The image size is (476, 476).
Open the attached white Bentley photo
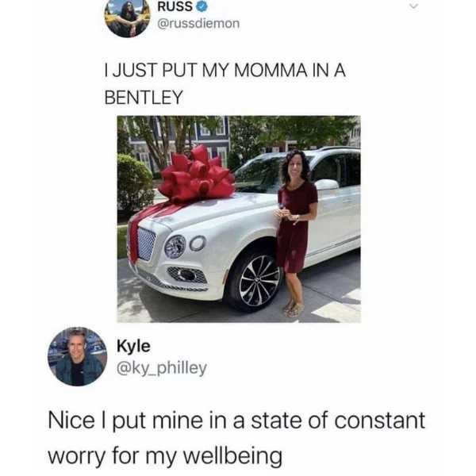coord(239,219)
